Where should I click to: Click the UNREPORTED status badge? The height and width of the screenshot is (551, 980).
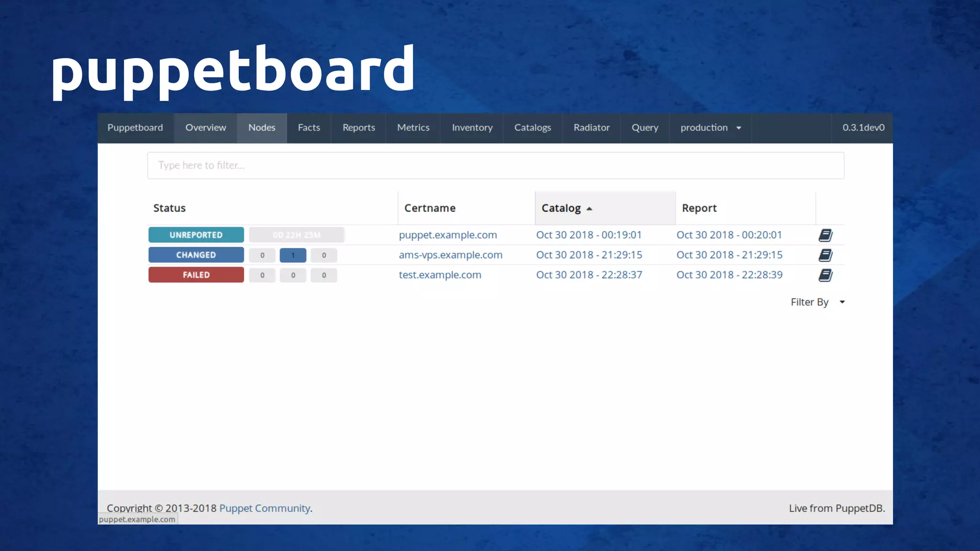(196, 235)
